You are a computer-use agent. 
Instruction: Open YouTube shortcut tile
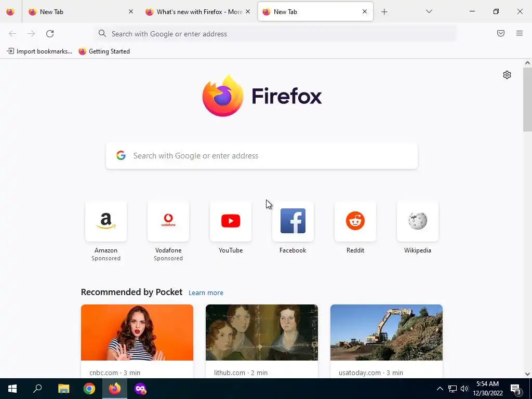pyautogui.click(x=231, y=228)
